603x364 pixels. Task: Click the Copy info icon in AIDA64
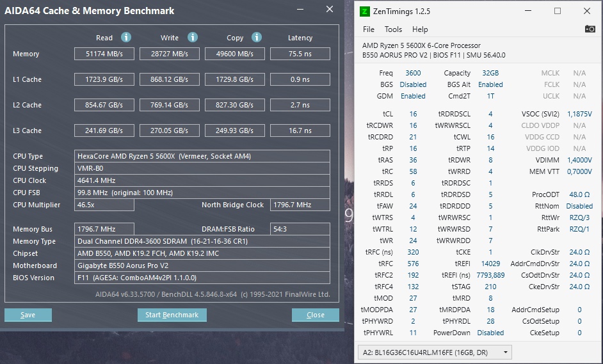(x=257, y=37)
